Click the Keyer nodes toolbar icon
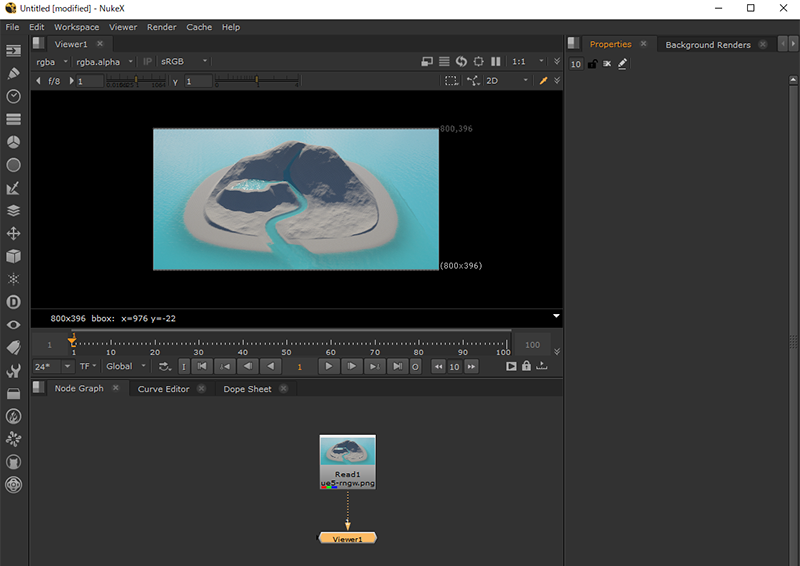The image size is (800, 566). pyautogui.click(x=14, y=187)
